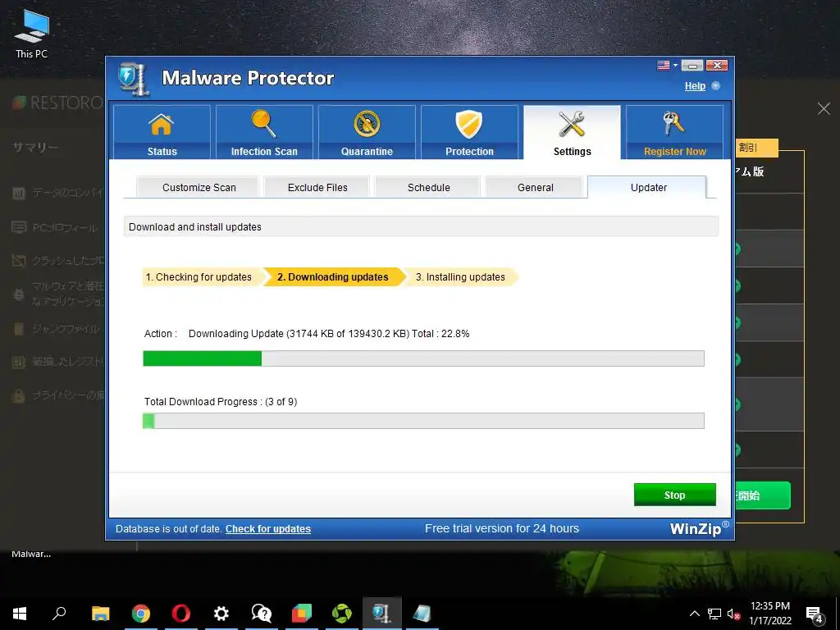This screenshot has height=630, width=840.
Task: Open the Infection Scan tab
Action: click(x=264, y=132)
